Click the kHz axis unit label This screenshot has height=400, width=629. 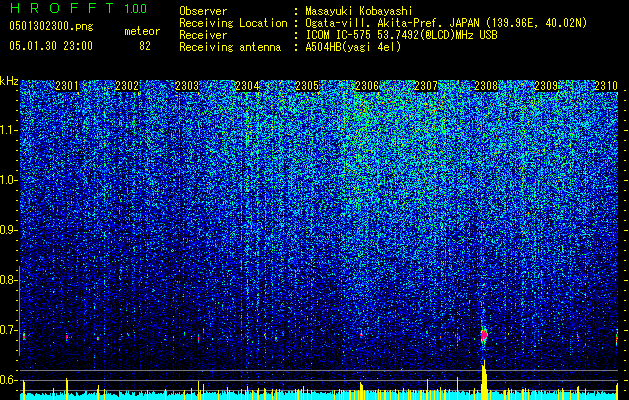[9, 81]
